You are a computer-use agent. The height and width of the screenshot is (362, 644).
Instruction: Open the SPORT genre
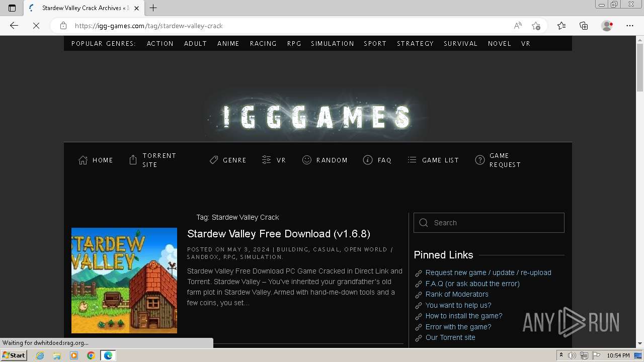[375, 44]
